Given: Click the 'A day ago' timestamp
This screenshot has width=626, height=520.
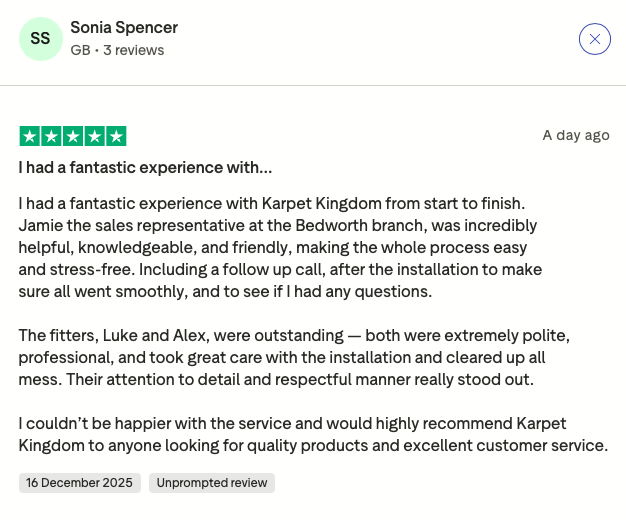Looking at the screenshot, I should tap(575, 135).
